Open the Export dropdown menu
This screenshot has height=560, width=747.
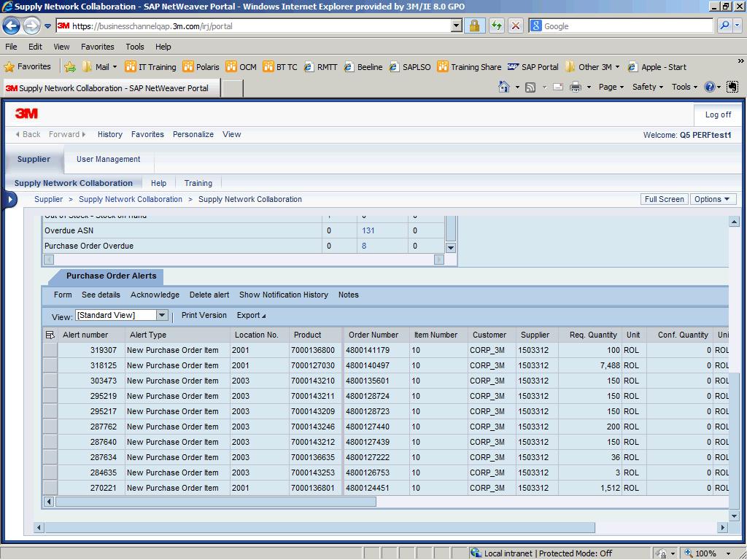tap(251, 315)
